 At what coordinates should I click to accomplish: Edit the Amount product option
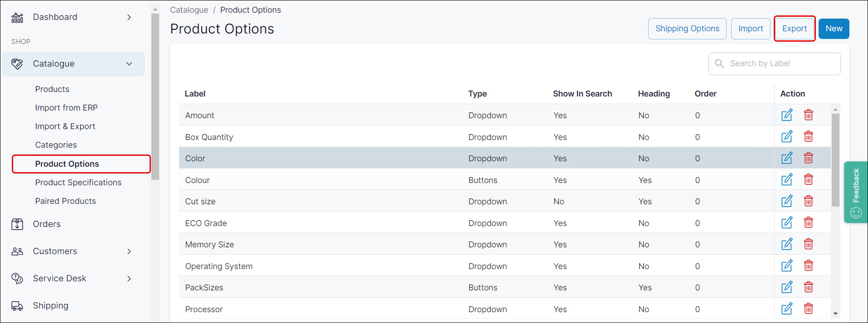coord(787,115)
